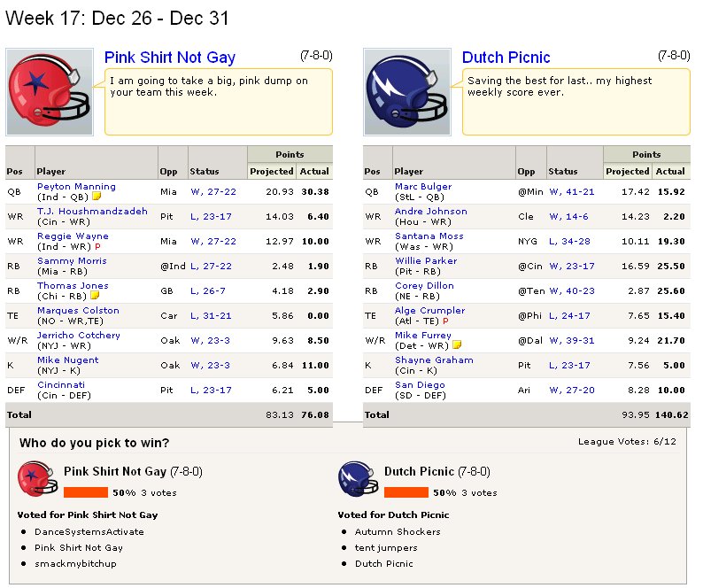Click the Actual points column header for Dutch Picnic
Image resolution: width=703 pixels, height=588 pixels.
(x=670, y=171)
